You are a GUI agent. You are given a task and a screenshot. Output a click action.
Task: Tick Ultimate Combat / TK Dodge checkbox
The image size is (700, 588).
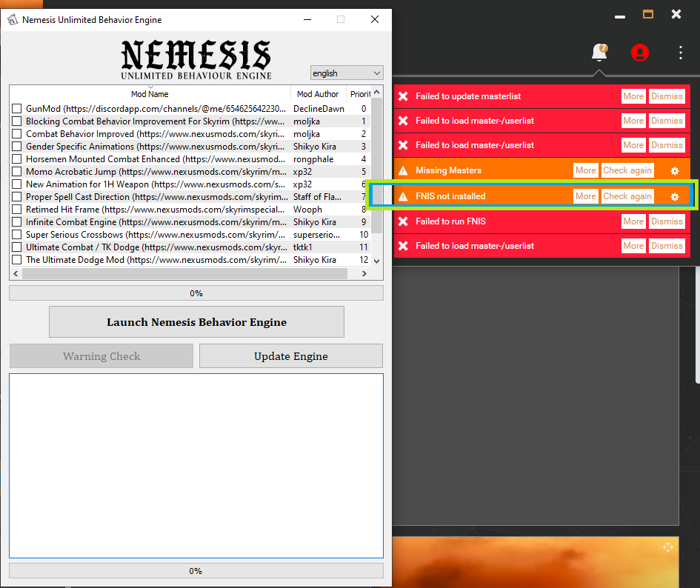17,247
